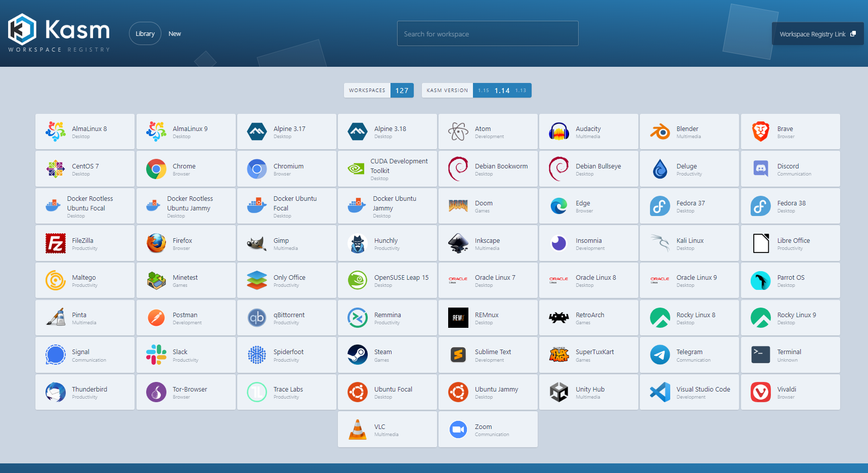Choose the Chrome browser icon
Screen dimensions: 868x473
pos(156,169)
